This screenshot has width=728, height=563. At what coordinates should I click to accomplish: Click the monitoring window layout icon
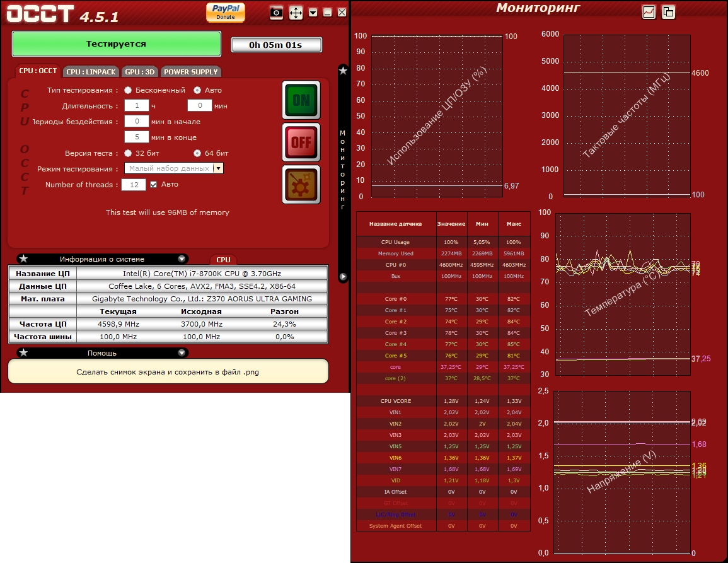pyautogui.click(x=668, y=12)
